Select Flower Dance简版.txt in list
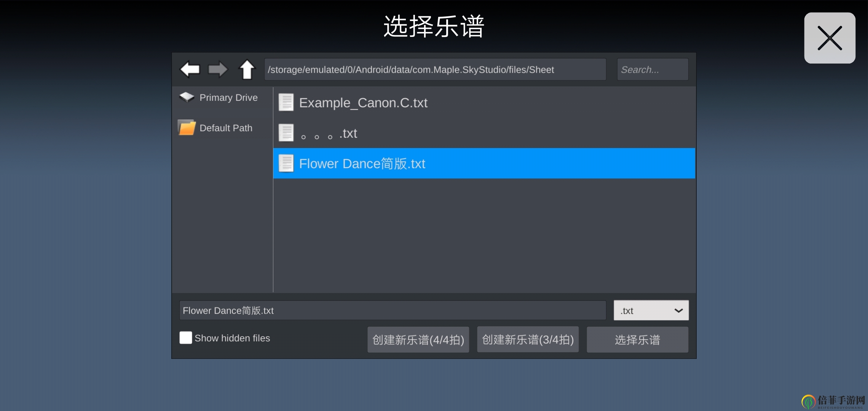The image size is (868, 411). click(x=484, y=163)
